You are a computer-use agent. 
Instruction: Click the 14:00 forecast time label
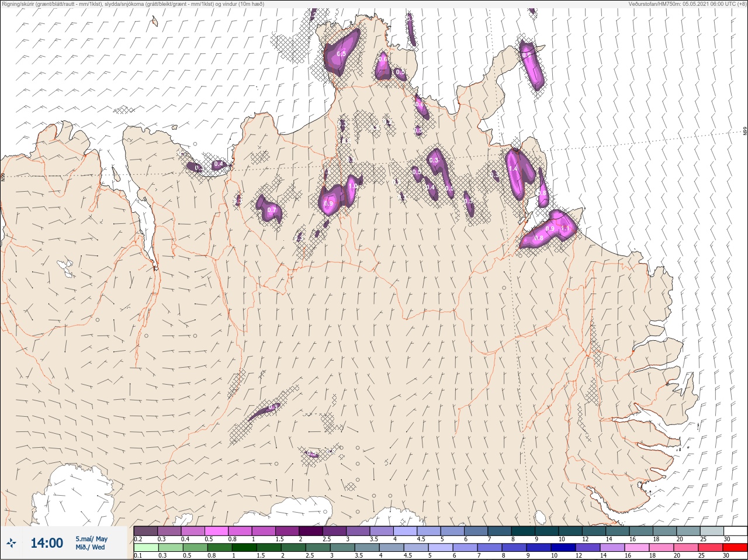point(47,543)
